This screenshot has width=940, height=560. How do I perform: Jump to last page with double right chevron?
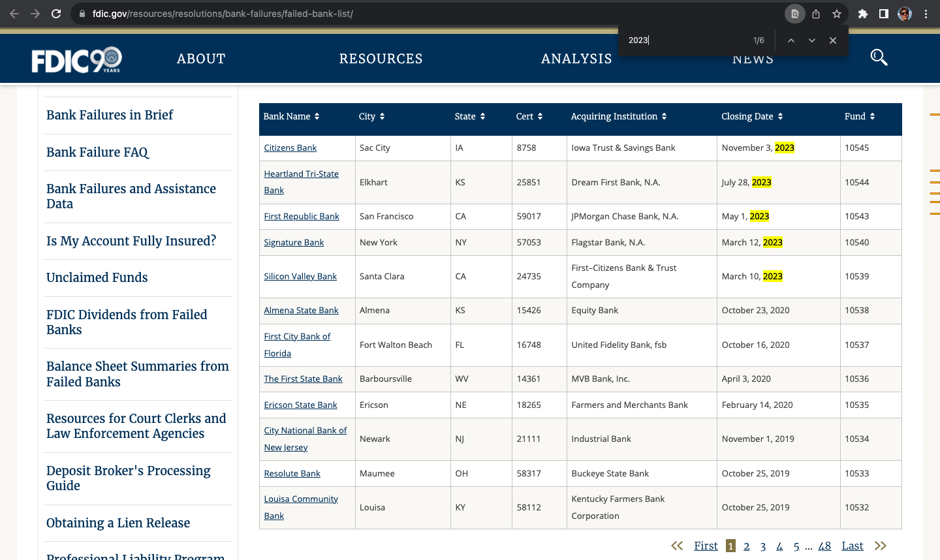tap(881, 546)
